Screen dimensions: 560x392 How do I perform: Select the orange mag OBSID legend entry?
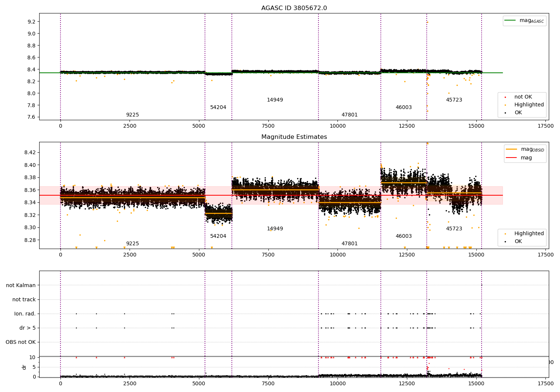tap(525, 149)
